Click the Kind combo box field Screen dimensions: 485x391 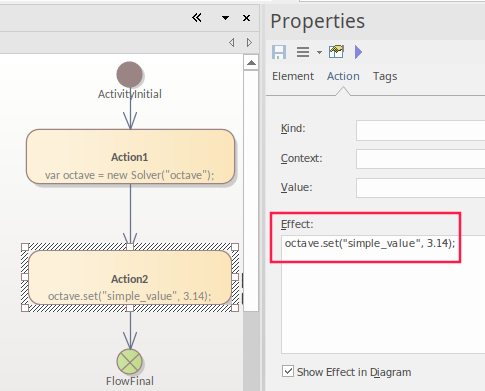coord(420,130)
